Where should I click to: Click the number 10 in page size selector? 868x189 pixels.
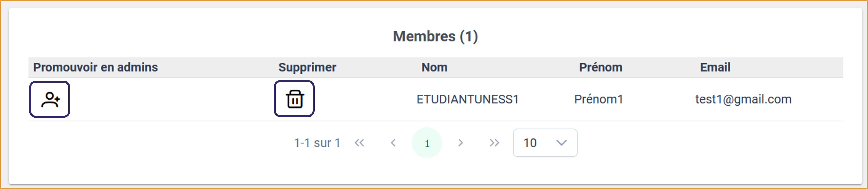tap(530, 143)
